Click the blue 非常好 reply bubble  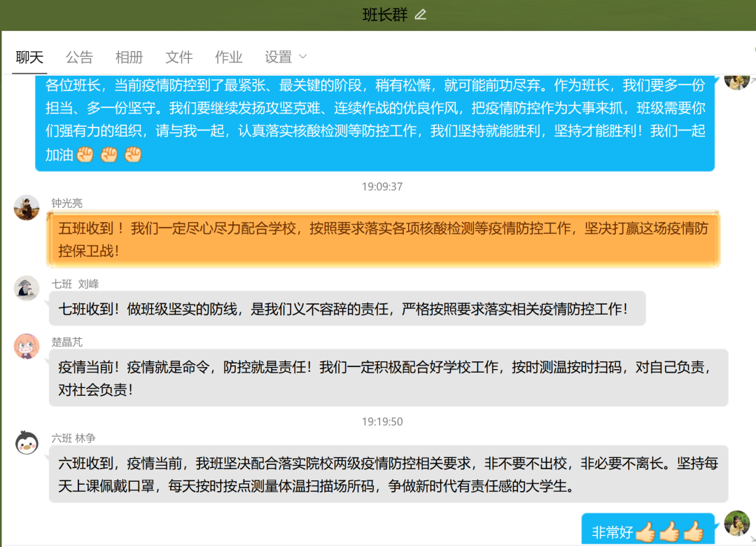click(x=647, y=531)
